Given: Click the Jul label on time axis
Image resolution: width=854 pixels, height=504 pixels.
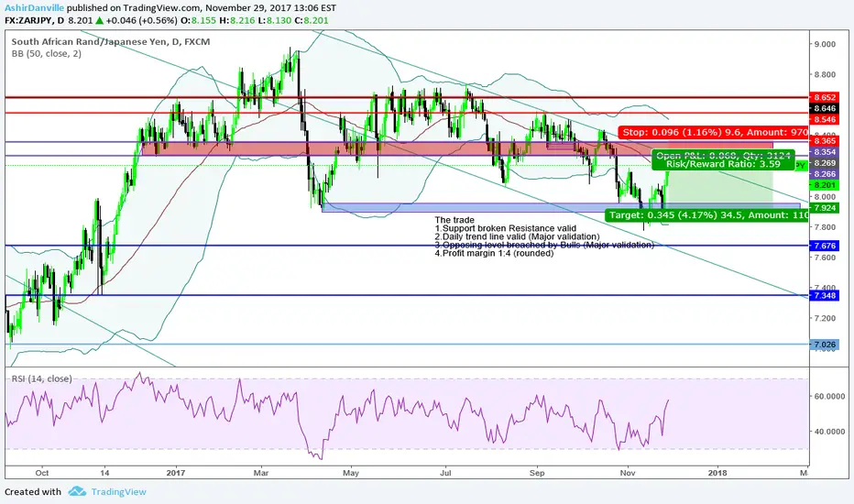Looking at the screenshot, I should pos(445,473).
